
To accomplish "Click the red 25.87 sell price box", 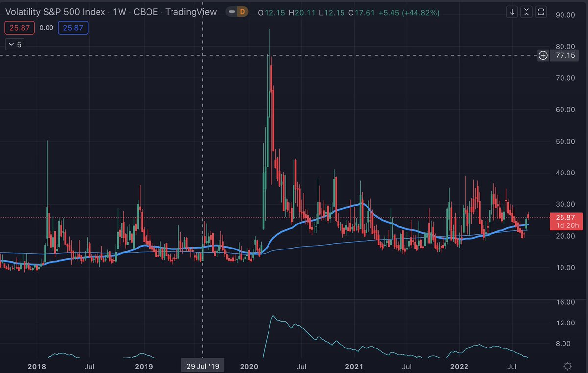I will 19,28.
